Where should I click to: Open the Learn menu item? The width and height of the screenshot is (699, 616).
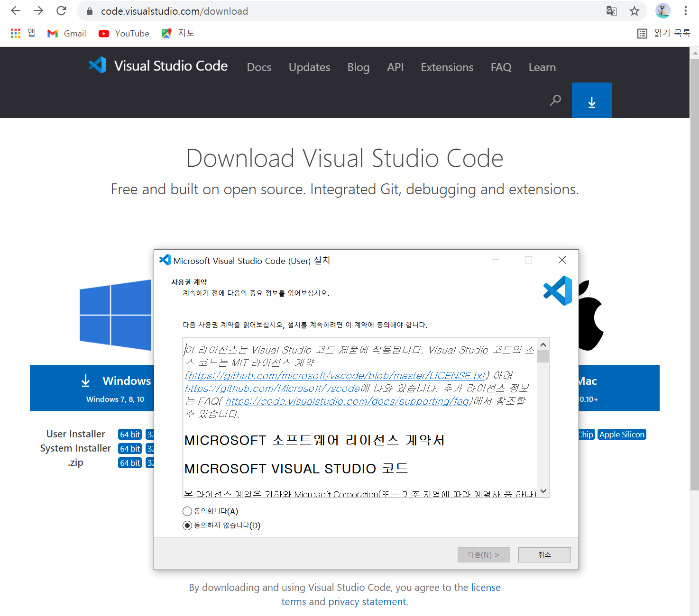tap(542, 67)
